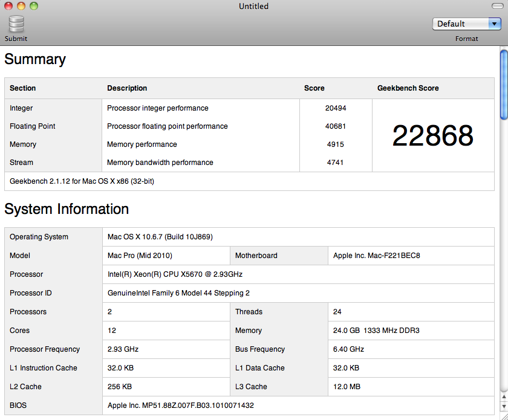Click the '2.93 GHz' processor frequency value

click(123, 349)
